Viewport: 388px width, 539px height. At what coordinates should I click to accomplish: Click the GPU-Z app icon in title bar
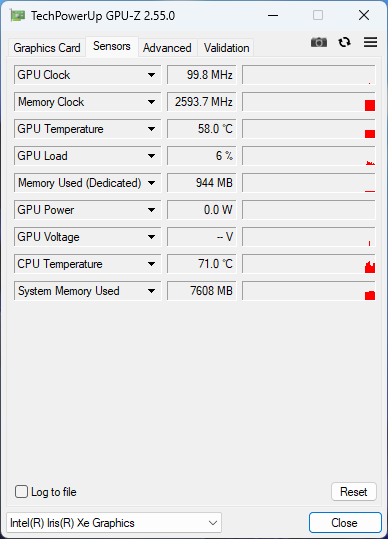coord(18,15)
